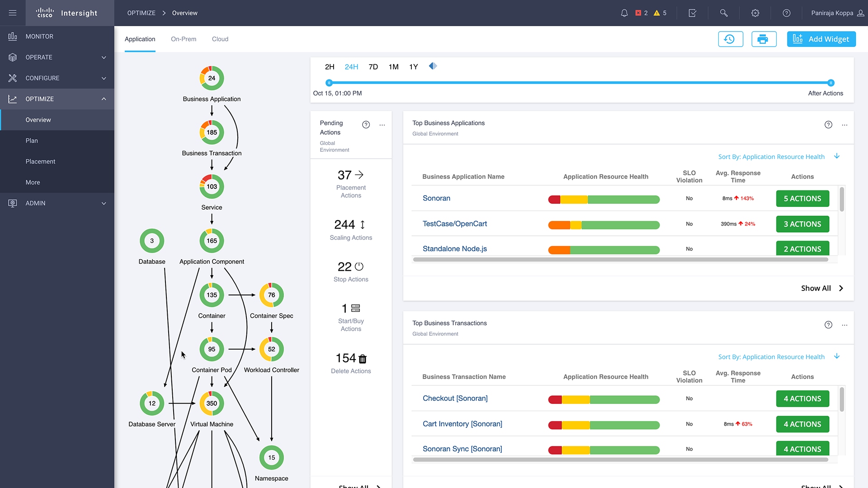Viewport: 868px width, 488px height.
Task: Open Sort By dropdown for Business Transactions
Action: tap(771, 357)
